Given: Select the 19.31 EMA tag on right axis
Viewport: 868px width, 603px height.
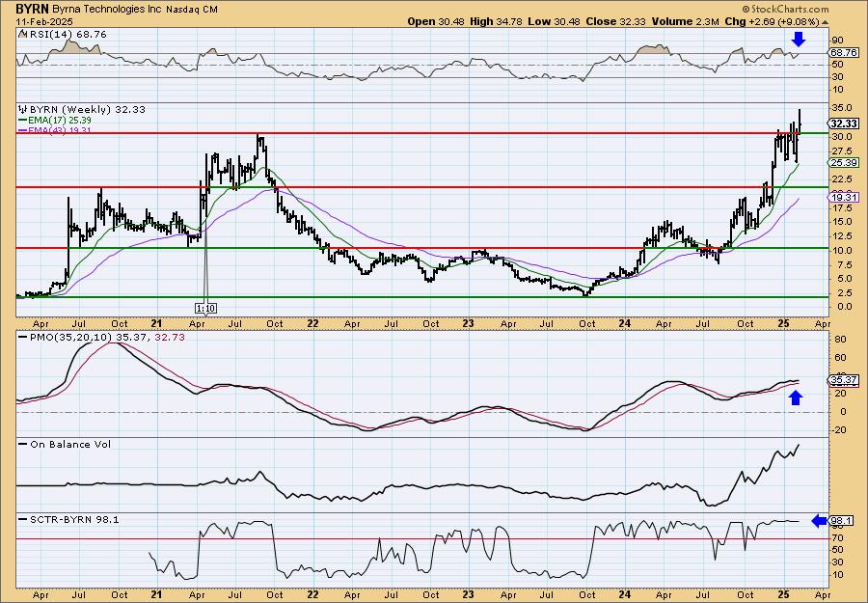Looking at the screenshot, I should point(844,197).
